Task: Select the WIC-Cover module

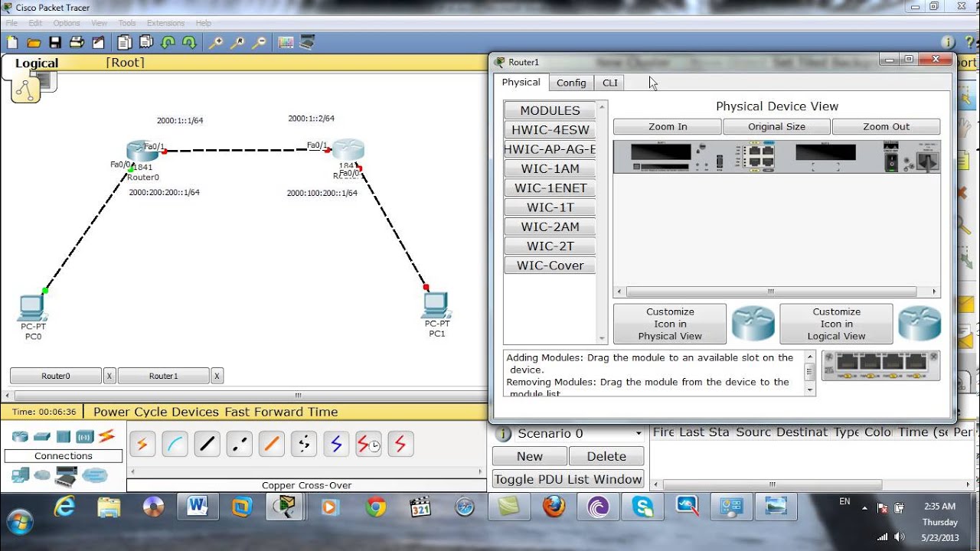Action: [550, 266]
